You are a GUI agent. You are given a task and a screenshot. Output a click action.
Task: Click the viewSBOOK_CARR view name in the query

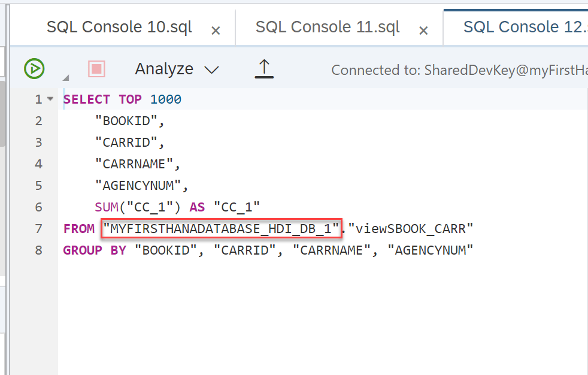410,228
